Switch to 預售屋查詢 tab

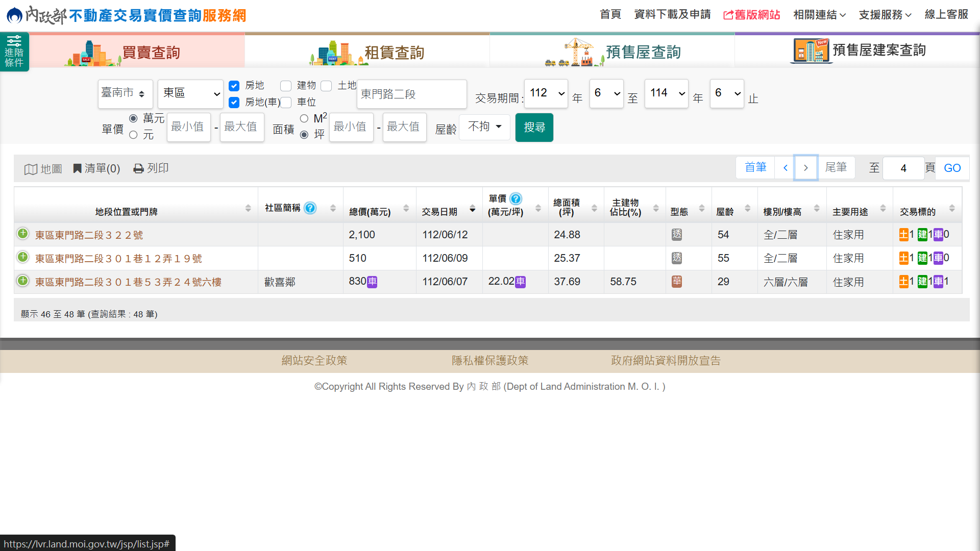click(612, 51)
